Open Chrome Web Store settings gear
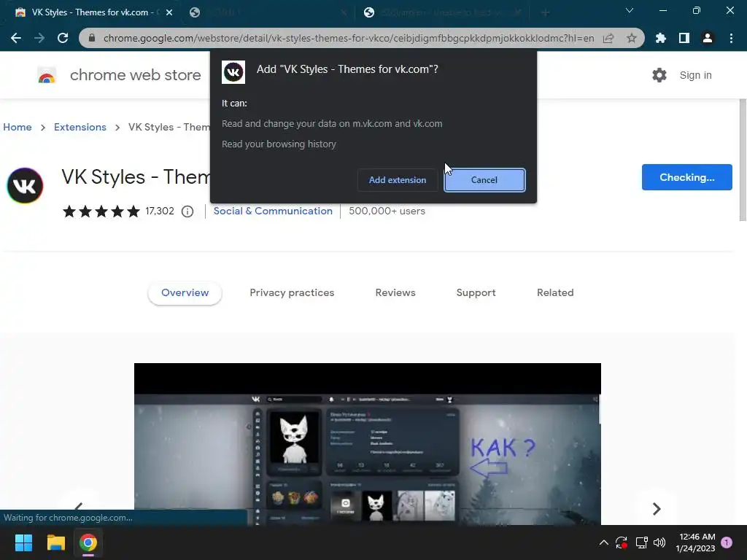Screen dimensions: 747x560 coord(659,75)
